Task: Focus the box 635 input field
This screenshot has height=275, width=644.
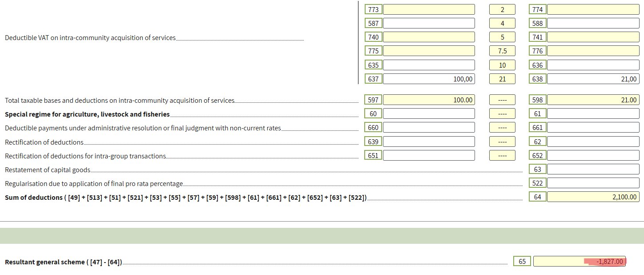Action: 429,65
